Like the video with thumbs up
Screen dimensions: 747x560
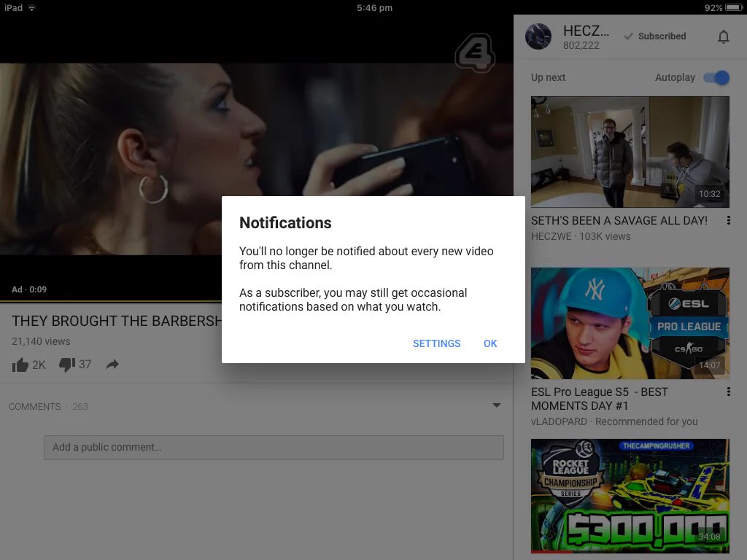coord(20,365)
